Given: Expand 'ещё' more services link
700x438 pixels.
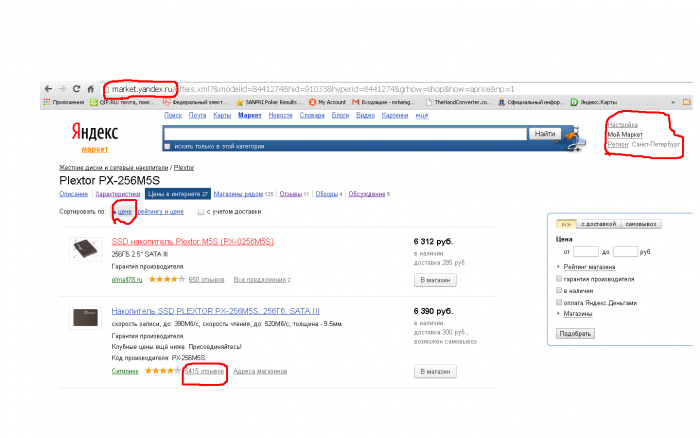Looking at the screenshot, I should coord(422,115).
